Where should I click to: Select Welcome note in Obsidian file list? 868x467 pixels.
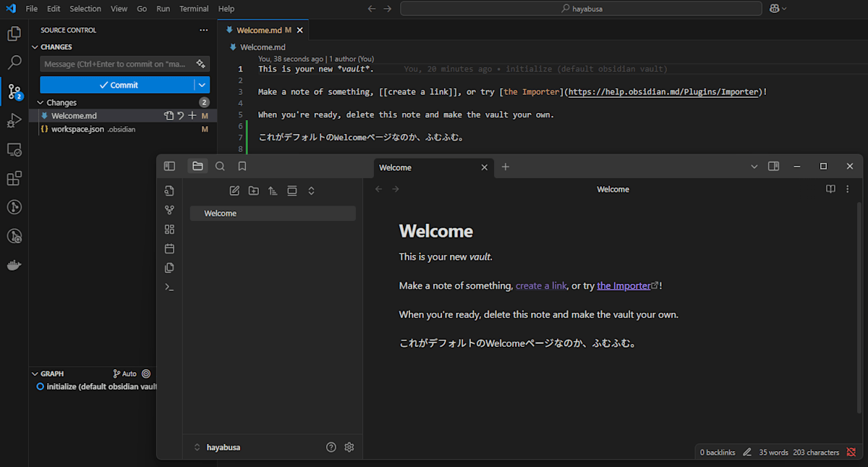273,214
